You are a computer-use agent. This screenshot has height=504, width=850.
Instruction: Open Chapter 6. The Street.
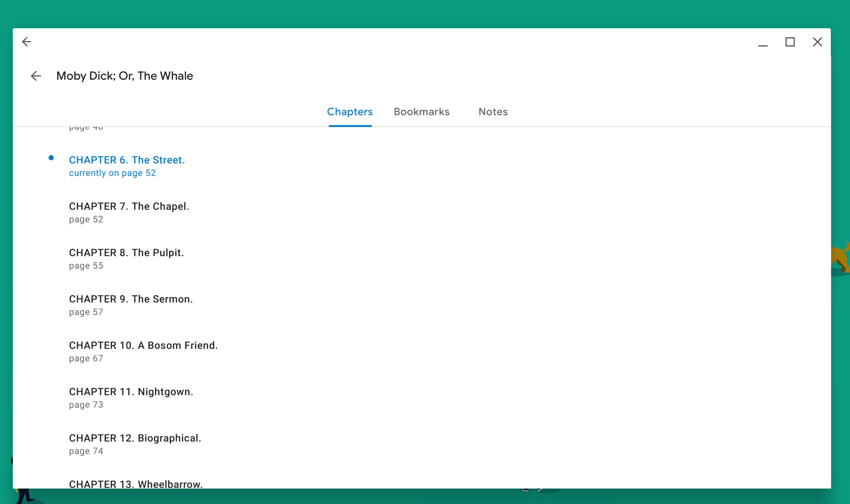click(x=127, y=160)
